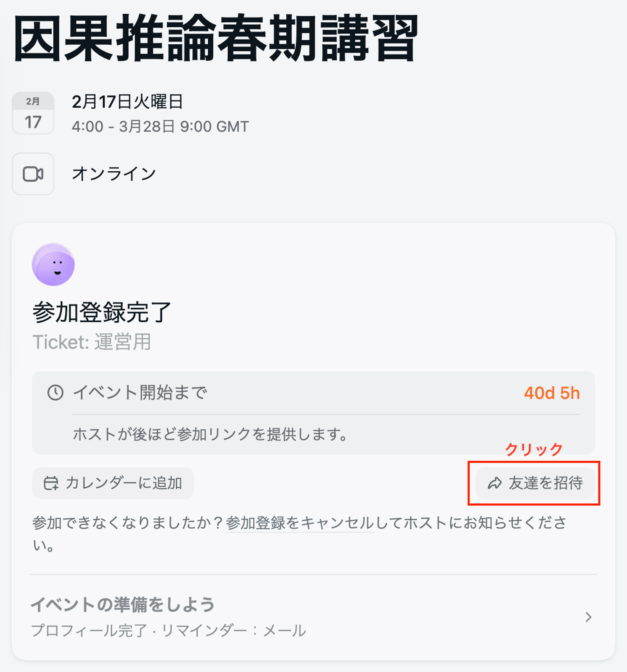Image resolution: width=627 pixels, height=672 pixels.
Task: Click the プロフィール完了 · リマインダー subtitle
Action: tap(169, 630)
